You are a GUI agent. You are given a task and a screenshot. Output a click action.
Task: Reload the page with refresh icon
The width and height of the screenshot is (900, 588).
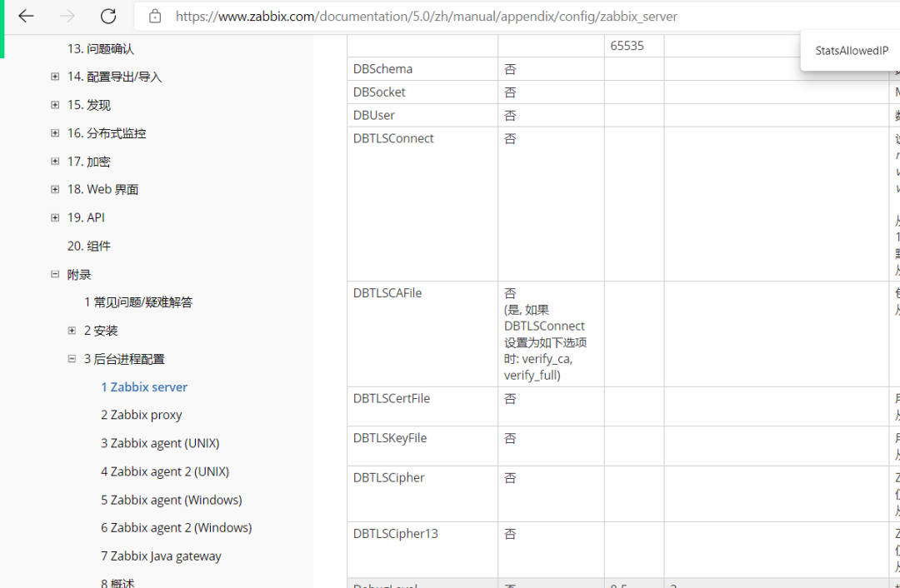click(108, 16)
